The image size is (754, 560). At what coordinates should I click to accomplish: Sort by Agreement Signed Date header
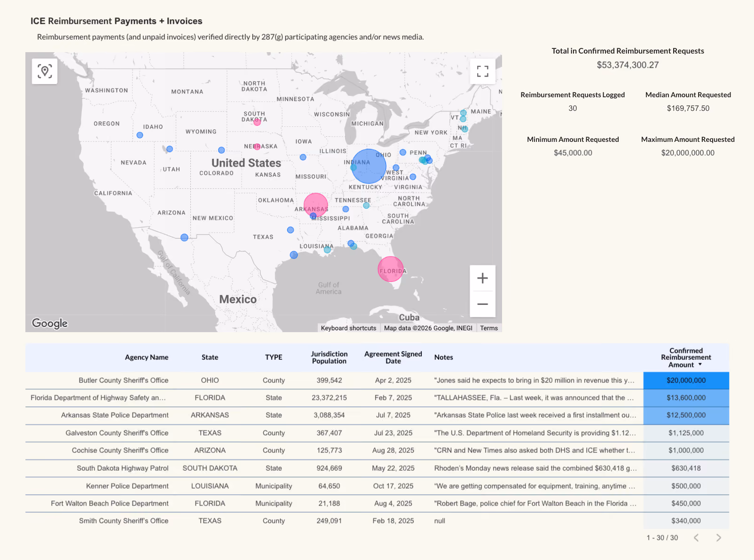coord(393,358)
